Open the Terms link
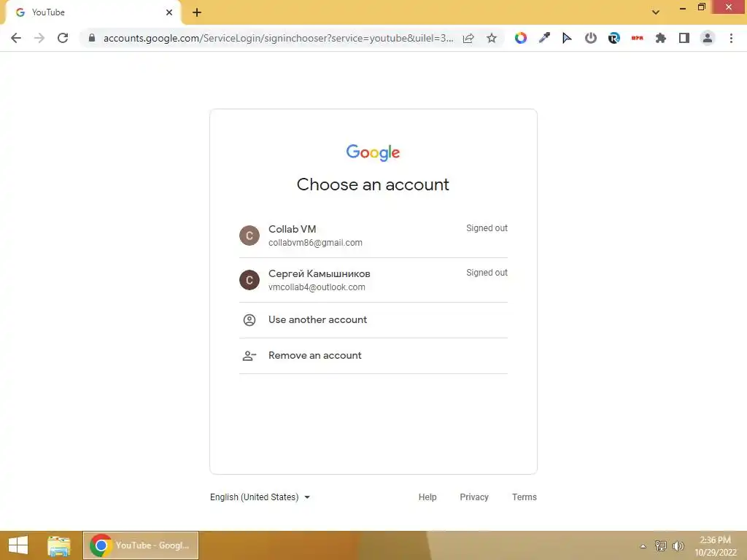This screenshot has height=560, width=747. click(x=524, y=497)
